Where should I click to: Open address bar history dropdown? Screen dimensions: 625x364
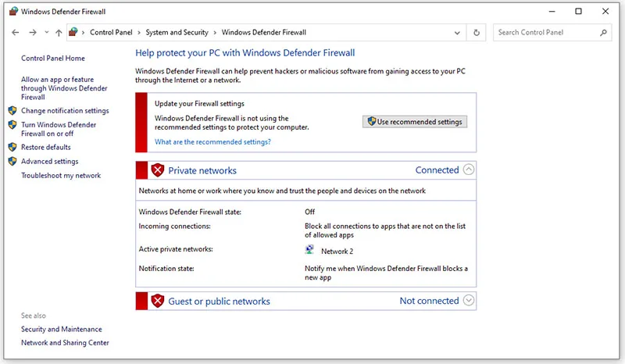point(457,33)
